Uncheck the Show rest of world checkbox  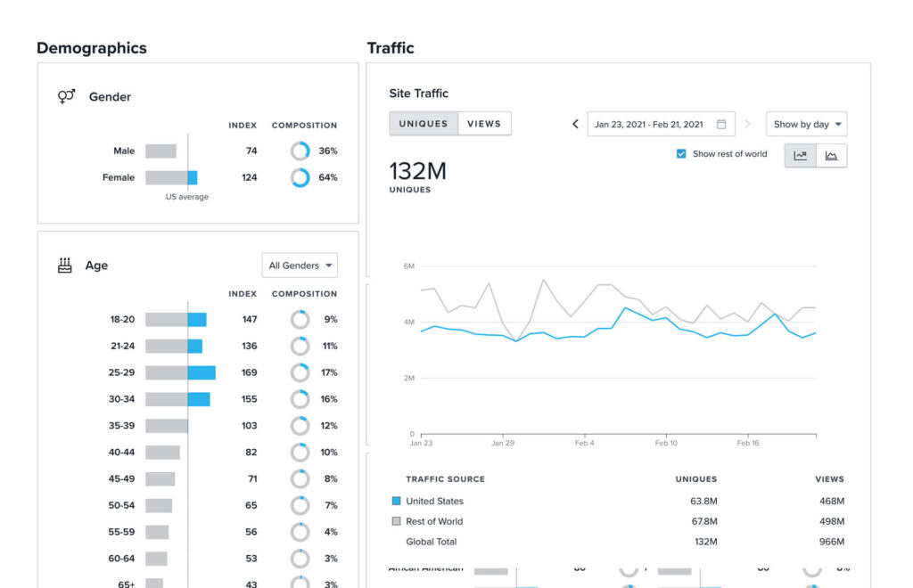click(x=680, y=153)
